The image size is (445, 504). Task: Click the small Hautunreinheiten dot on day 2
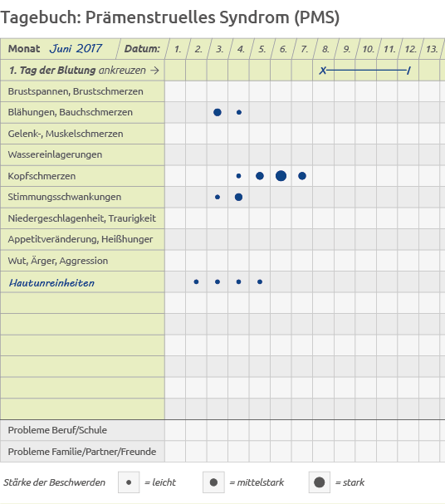point(196,282)
